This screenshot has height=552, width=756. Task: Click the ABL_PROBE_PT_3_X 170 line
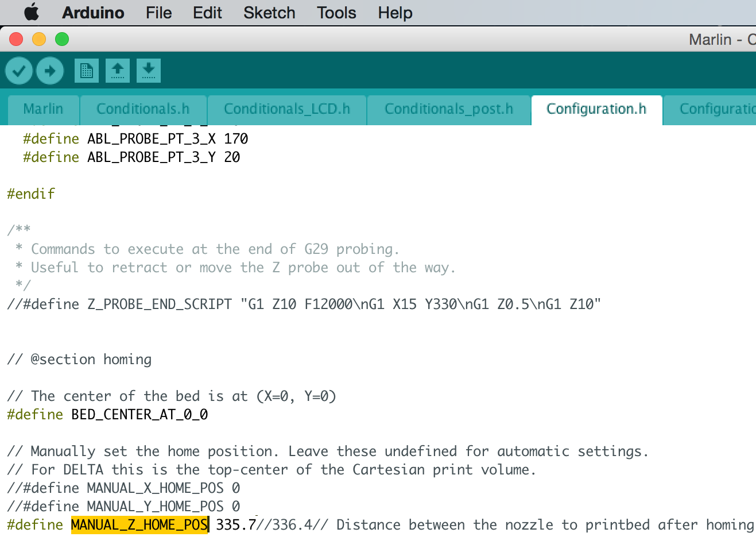(x=135, y=138)
